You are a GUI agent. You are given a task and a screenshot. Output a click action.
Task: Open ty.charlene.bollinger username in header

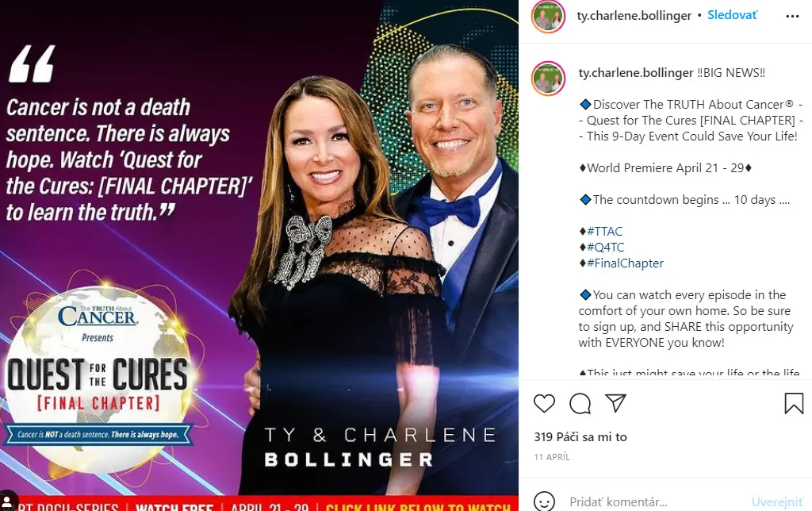[634, 16]
